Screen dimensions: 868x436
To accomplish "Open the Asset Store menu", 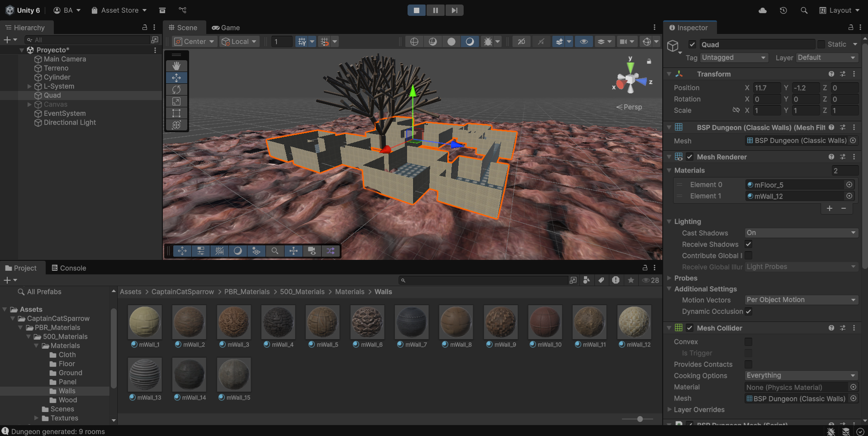I will [119, 10].
